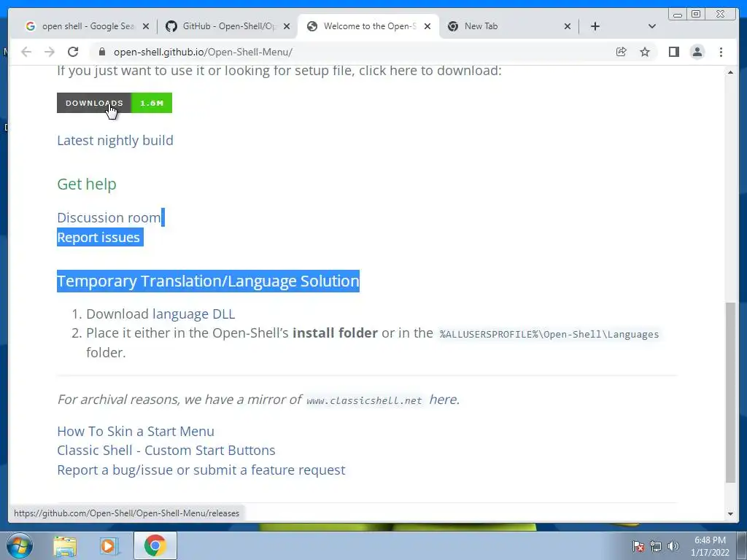This screenshot has height=560, width=747.
Task: Click the green 1.6M badge
Action: pos(152,103)
